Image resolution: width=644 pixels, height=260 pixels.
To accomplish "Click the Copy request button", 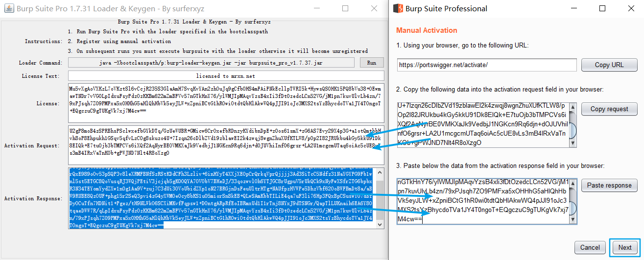I will pyautogui.click(x=609, y=109).
